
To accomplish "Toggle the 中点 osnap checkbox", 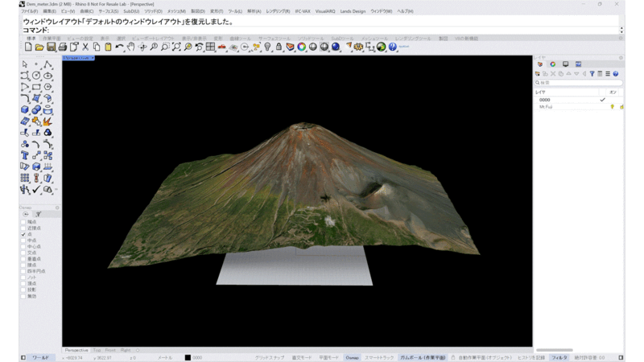I will point(23,241).
